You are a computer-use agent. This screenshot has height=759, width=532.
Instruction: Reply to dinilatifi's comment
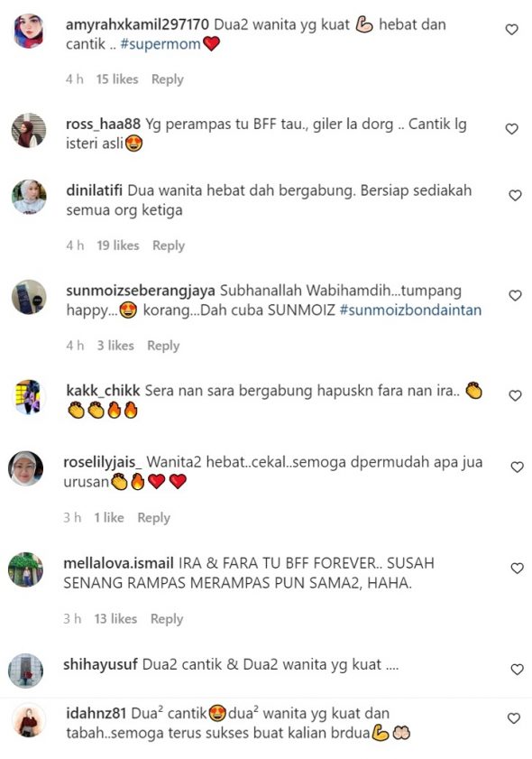coord(169,245)
